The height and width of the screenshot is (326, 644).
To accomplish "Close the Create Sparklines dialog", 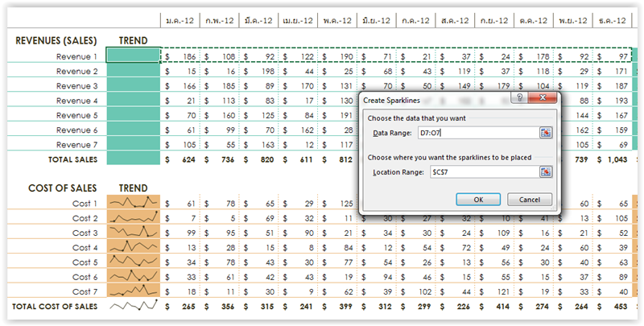I will tap(543, 97).
